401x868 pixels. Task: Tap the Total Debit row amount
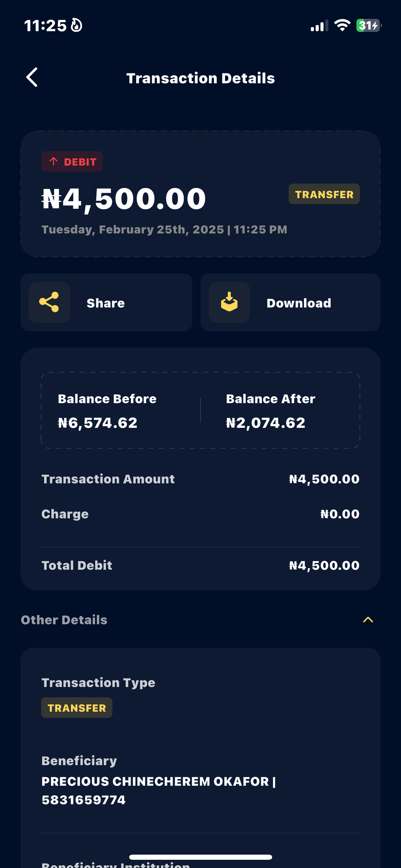[x=324, y=565]
